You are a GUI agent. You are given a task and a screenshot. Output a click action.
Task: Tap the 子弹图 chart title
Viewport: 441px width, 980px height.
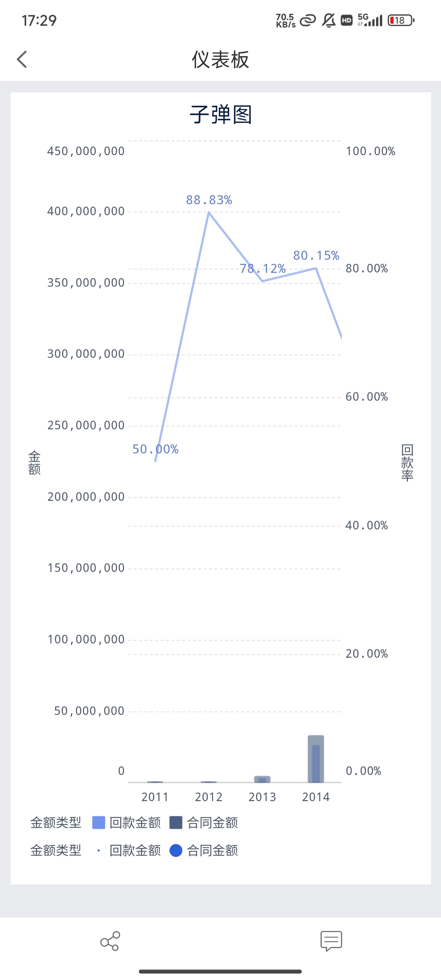point(220,115)
